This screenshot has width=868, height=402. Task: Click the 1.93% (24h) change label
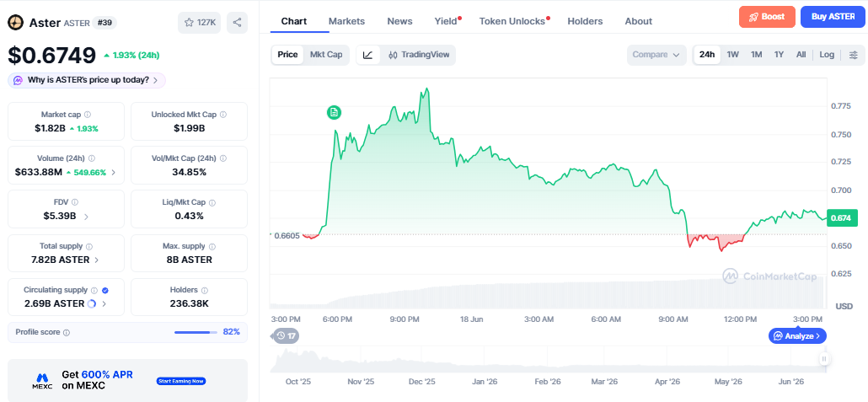click(131, 56)
